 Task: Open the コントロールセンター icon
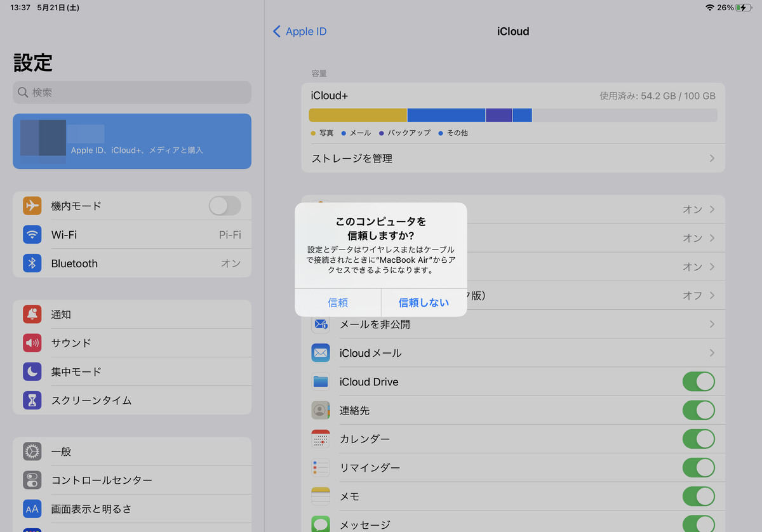(x=32, y=480)
